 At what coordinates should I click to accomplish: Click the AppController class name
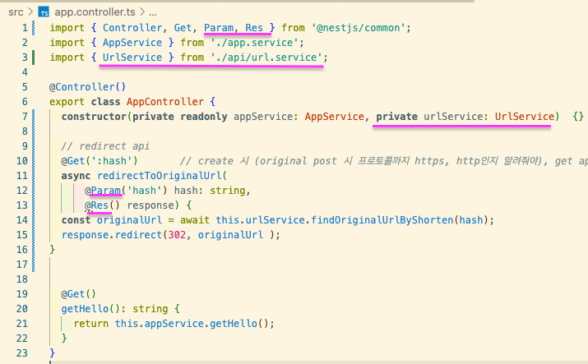[165, 102]
